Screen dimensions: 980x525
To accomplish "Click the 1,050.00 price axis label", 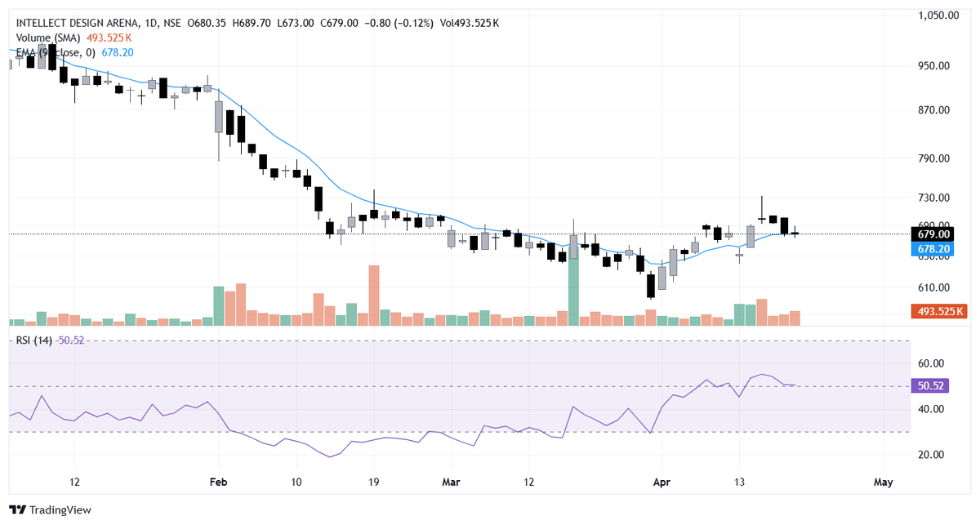I will click(x=938, y=16).
